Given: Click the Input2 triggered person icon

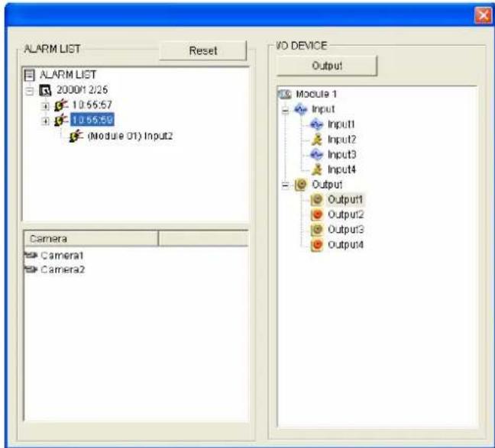Looking at the screenshot, I should [x=317, y=140].
